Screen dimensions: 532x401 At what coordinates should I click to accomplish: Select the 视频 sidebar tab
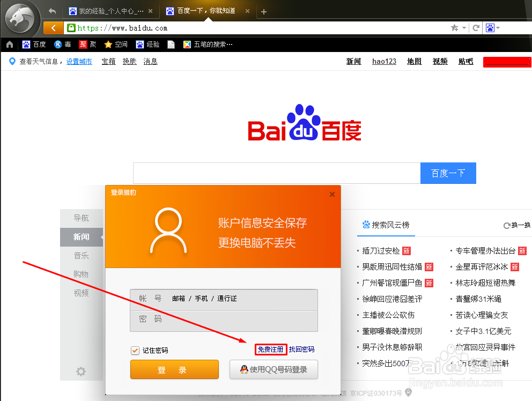[82, 293]
